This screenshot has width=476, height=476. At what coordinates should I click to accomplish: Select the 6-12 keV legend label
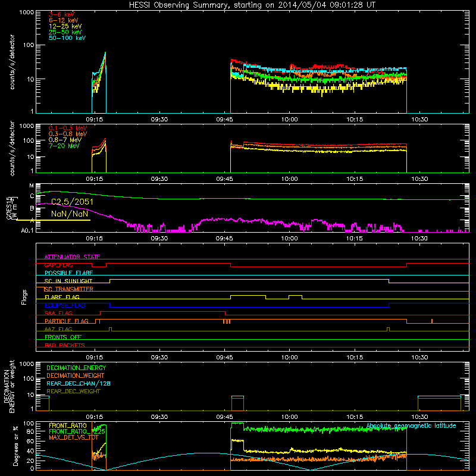click(x=64, y=20)
